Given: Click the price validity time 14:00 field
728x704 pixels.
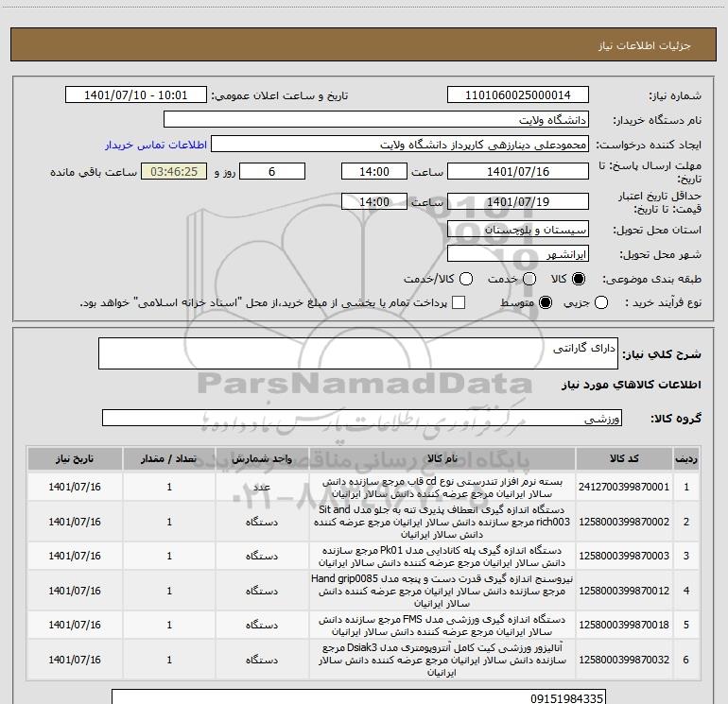Looking at the screenshot, I should (374, 201).
